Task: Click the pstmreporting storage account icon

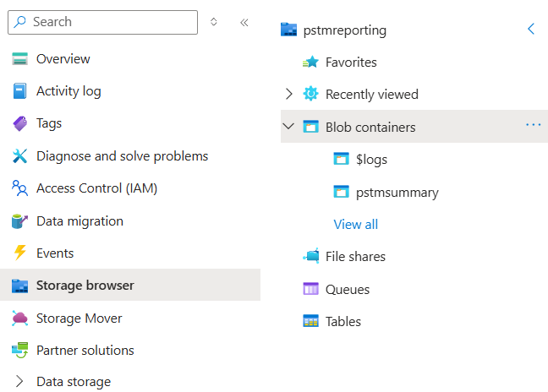Action: (x=288, y=30)
